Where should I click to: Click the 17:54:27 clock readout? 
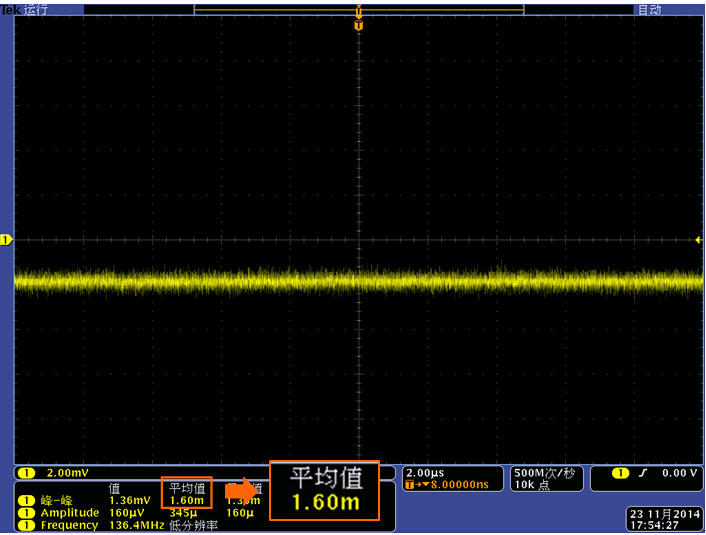click(x=654, y=525)
